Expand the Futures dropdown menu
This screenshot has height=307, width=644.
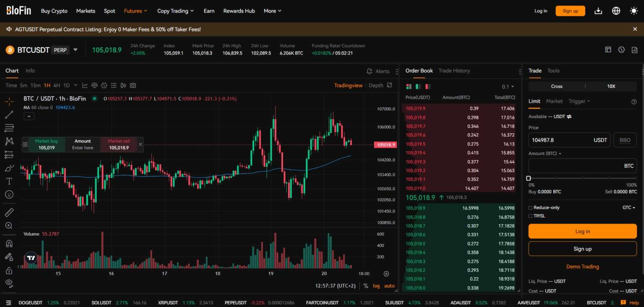(x=136, y=11)
